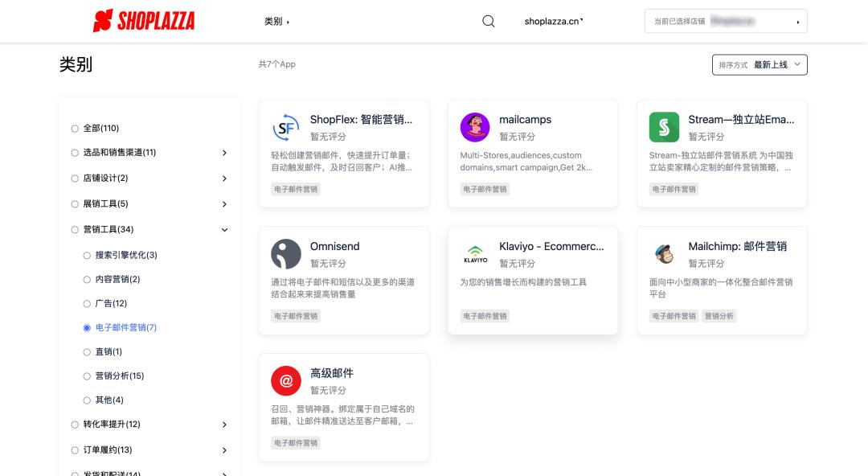
Task: Expand the 选品和销售渠道 category
Action: (224, 153)
